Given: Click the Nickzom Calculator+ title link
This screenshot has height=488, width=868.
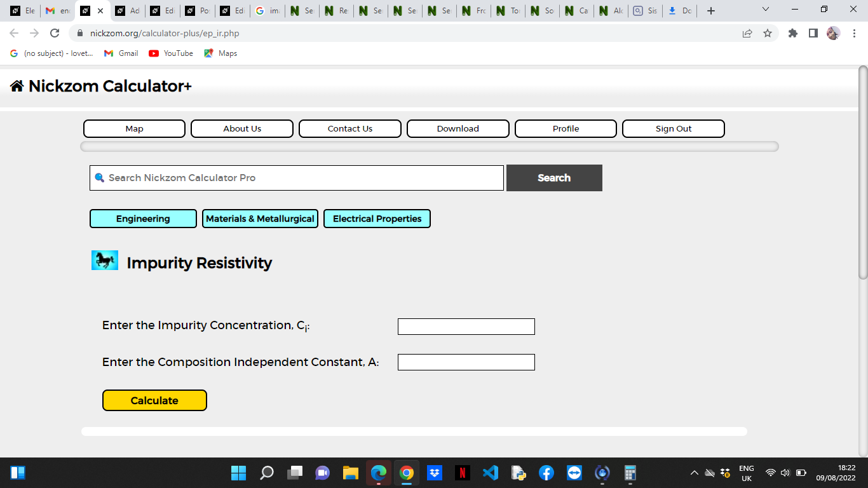Looking at the screenshot, I should (x=110, y=86).
